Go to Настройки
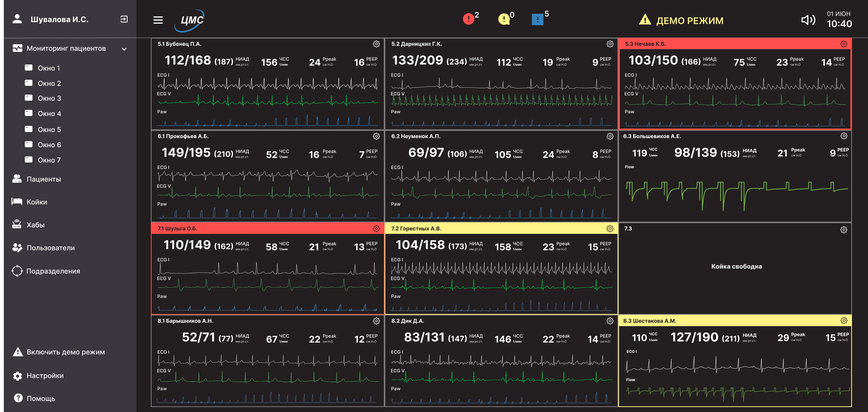The image size is (868, 412). point(45,376)
